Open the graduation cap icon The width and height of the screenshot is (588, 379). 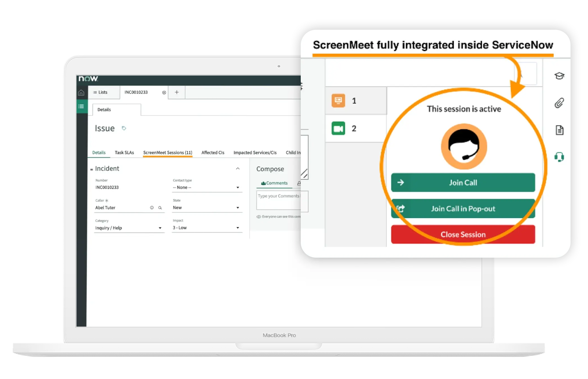pos(559,76)
